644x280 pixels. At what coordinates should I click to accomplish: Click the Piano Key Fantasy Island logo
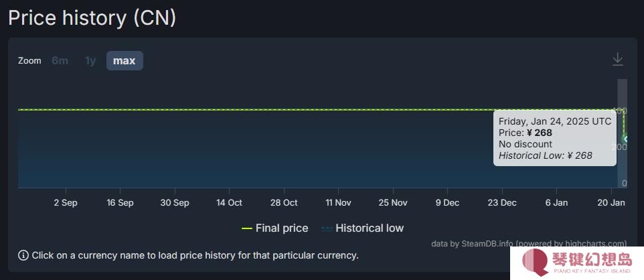tap(576, 263)
